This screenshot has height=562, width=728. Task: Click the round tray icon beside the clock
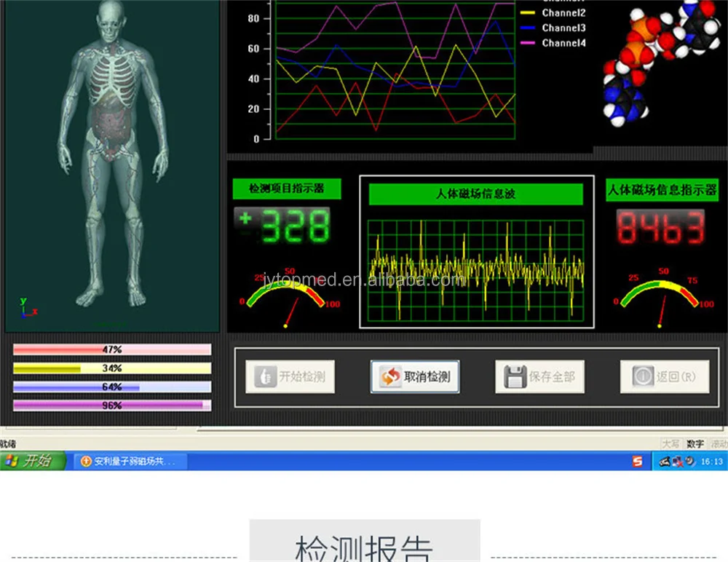[690, 462]
